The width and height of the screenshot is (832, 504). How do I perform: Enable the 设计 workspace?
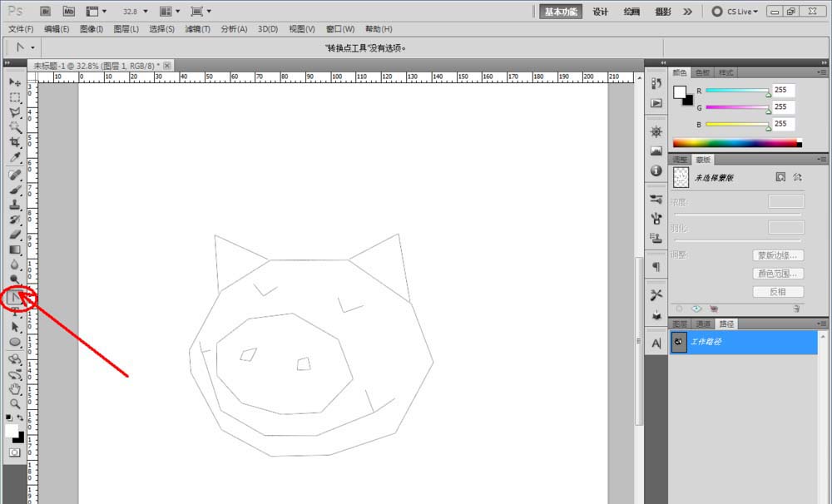pyautogui.click(x=600, y=12)
